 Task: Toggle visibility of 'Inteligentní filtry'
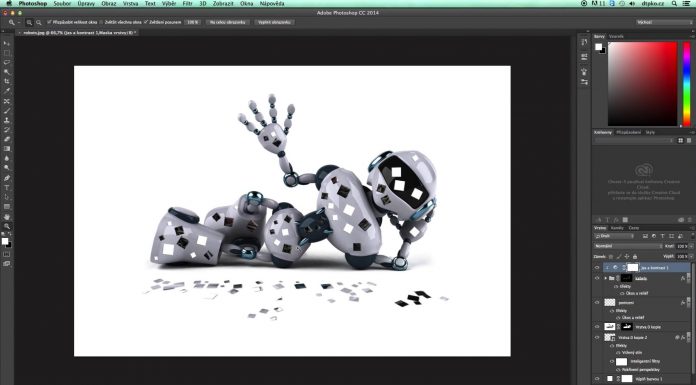pos(613,361)
